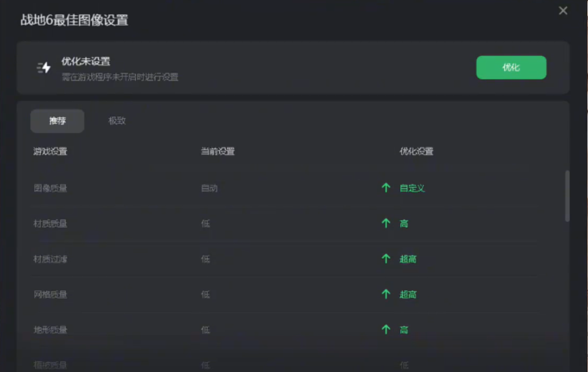
Task: Click green up arrow in 材质质量 row
Action: 386,223
